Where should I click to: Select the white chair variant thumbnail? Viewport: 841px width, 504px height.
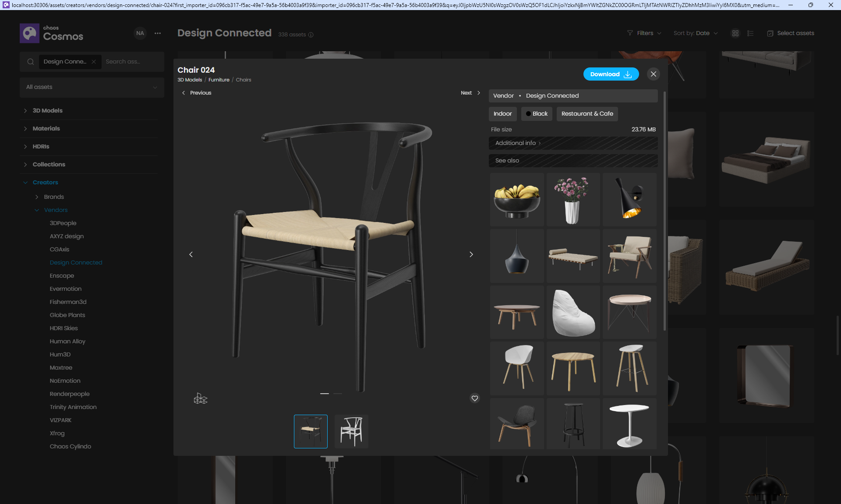click(x=351, y=431)
